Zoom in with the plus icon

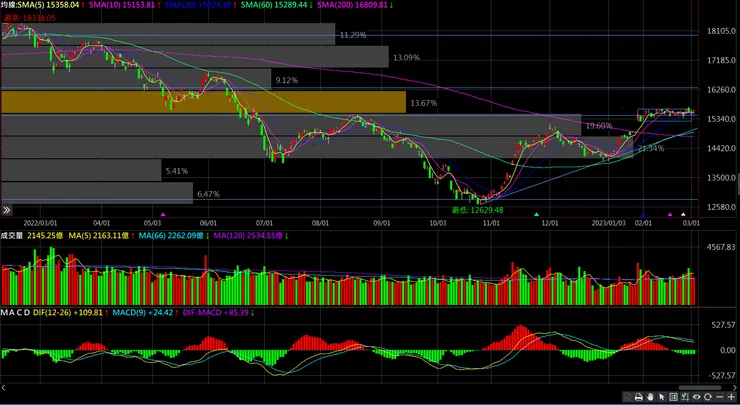point(731,397)
